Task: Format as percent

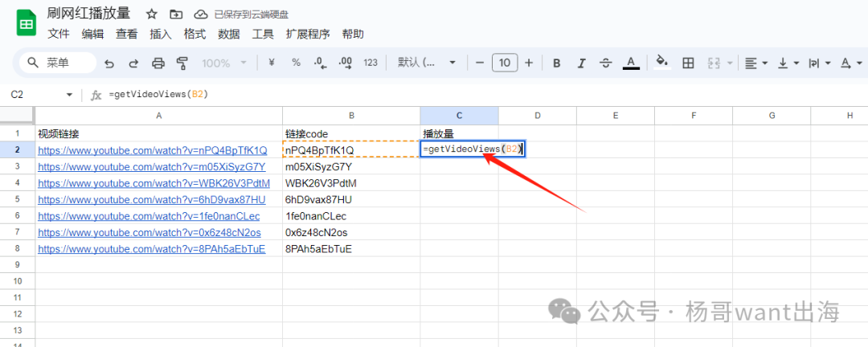Action: tap(296, 63)
